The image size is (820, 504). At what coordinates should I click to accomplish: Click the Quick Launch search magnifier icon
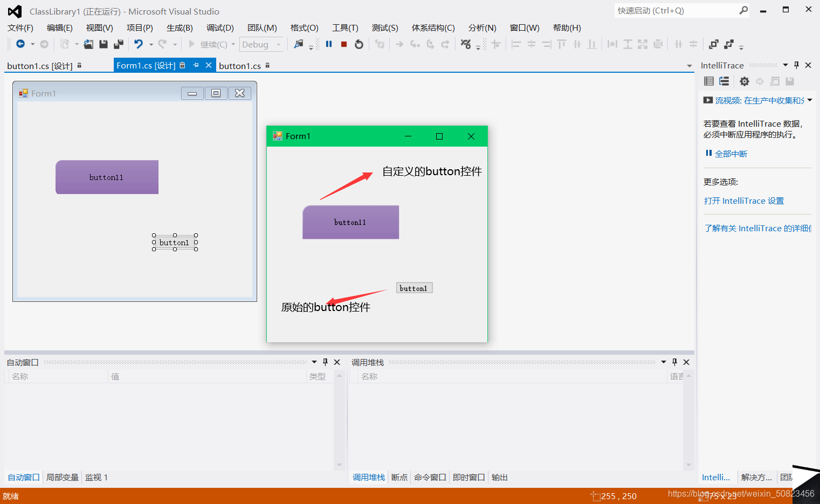point(743,10)
